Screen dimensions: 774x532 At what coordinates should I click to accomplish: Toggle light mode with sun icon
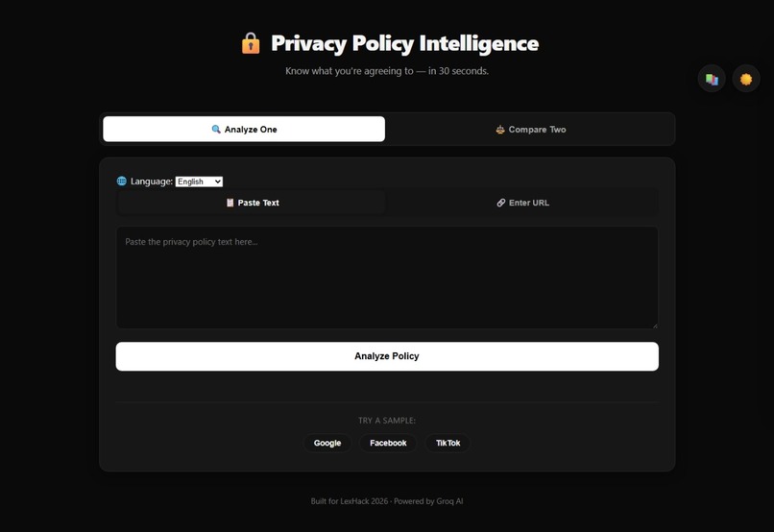746,79
